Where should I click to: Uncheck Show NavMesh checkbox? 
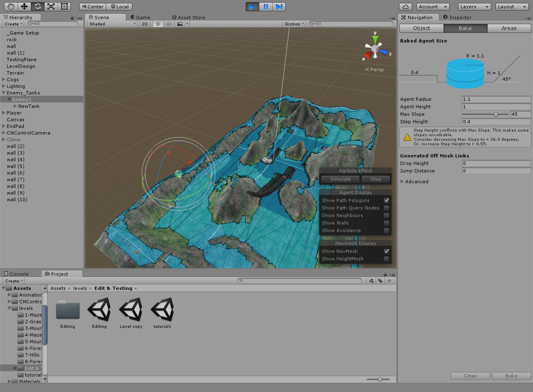[x=386, y=251]
